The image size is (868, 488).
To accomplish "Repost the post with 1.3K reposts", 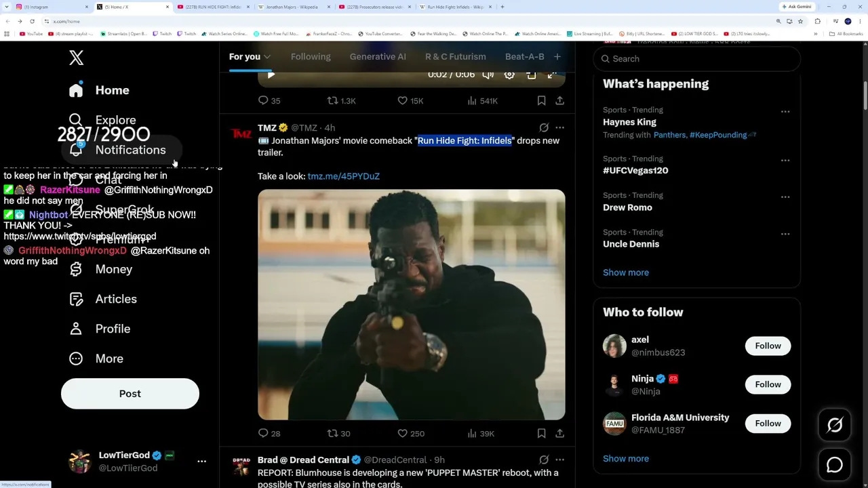I will point(341,100).
